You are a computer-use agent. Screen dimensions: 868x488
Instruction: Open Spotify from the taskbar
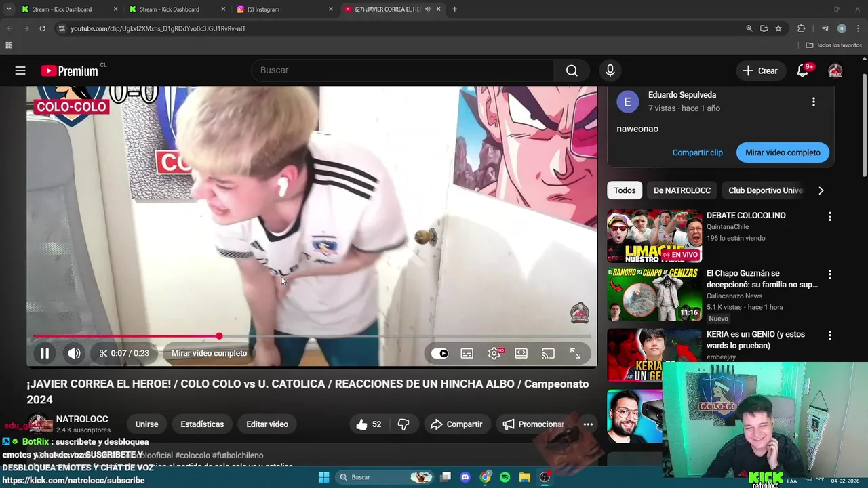tap(505, 477)
